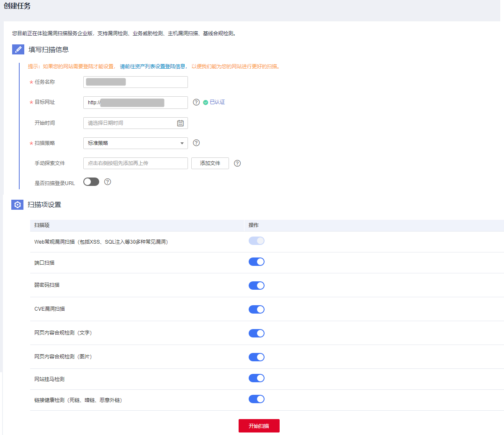The image size is (504, 435).
Task: Click the help icon next to 扫描策略
Action: (x=196, y=143)
